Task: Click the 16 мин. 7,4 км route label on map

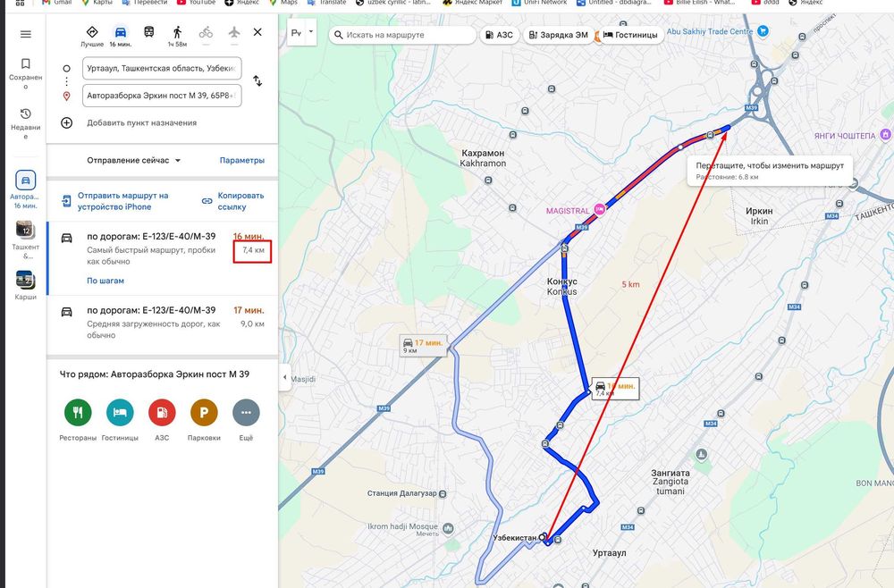Action: 615,389
